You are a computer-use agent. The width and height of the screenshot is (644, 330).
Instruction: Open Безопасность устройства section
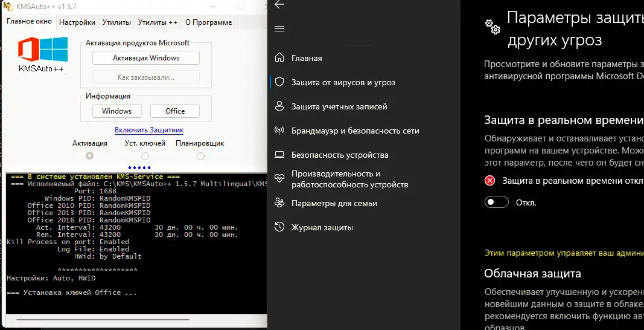click(340, 155)
